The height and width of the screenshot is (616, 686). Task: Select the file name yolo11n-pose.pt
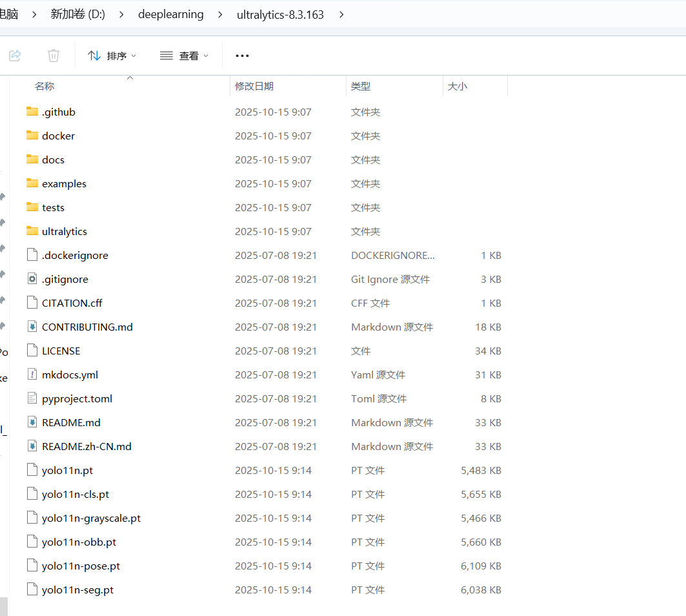click(81, 566)
